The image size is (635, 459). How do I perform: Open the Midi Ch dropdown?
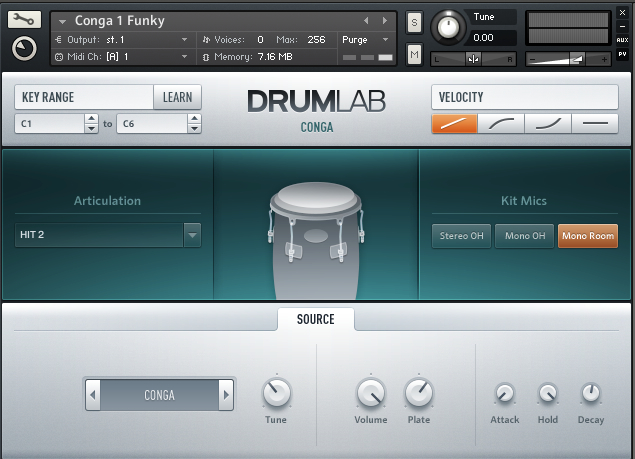[x=124, y=57]
